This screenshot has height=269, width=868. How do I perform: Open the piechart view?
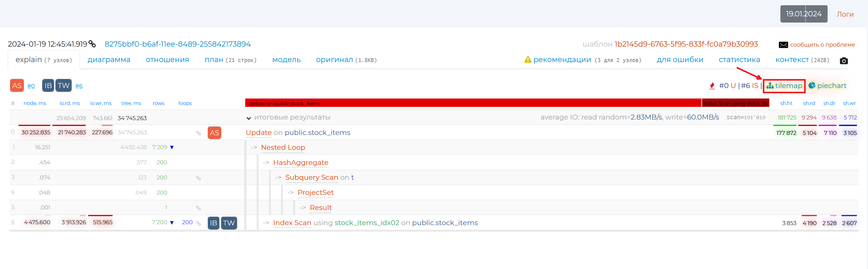click(x=827, y=86)
